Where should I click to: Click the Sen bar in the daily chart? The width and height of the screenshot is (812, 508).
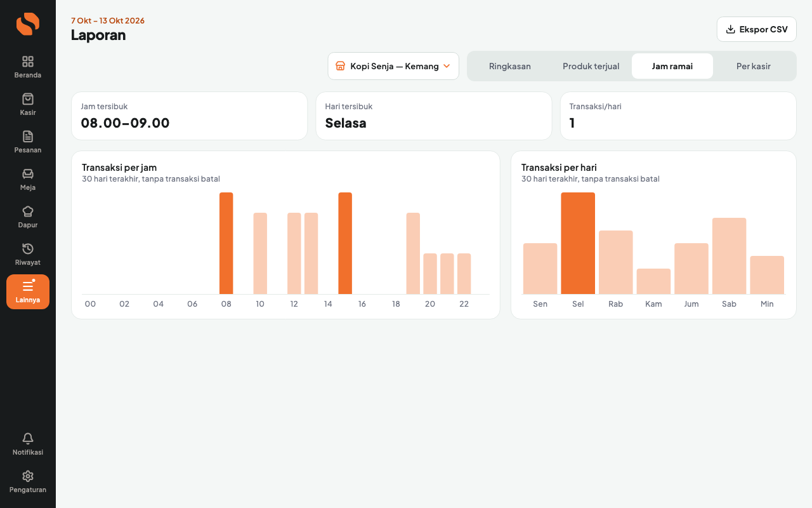[540, 269]
